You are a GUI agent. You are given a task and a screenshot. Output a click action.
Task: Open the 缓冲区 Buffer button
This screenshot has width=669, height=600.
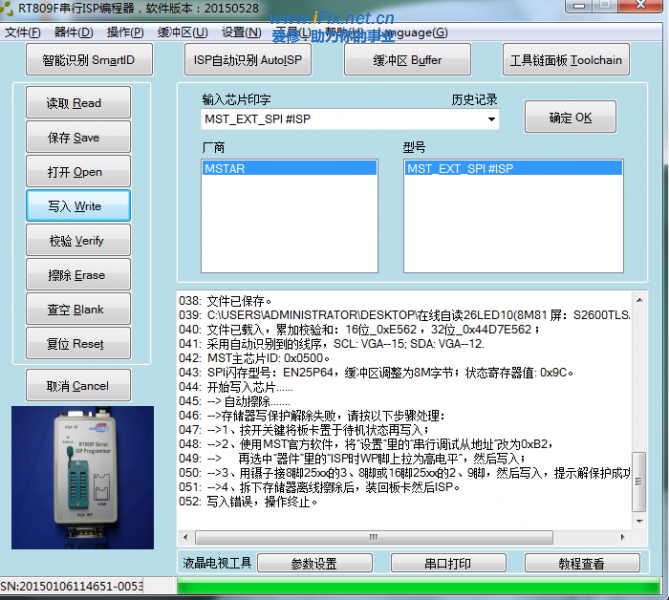(x=407, y=60)
